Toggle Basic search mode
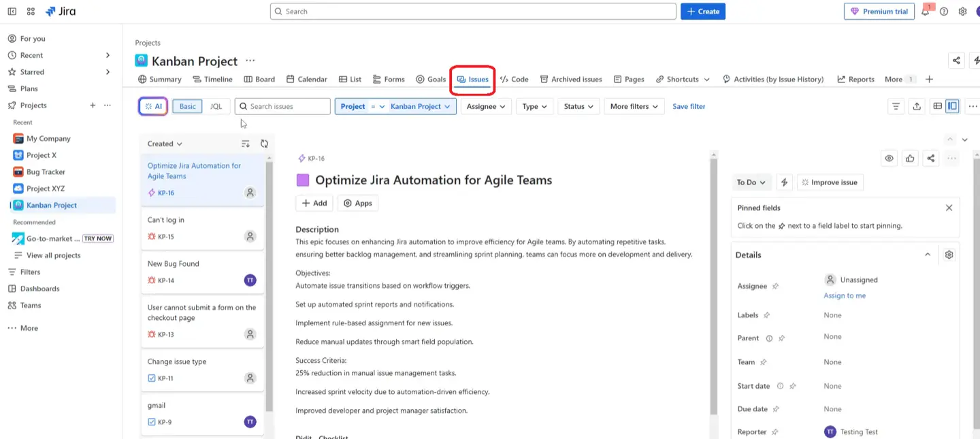 tap(187, 106)
